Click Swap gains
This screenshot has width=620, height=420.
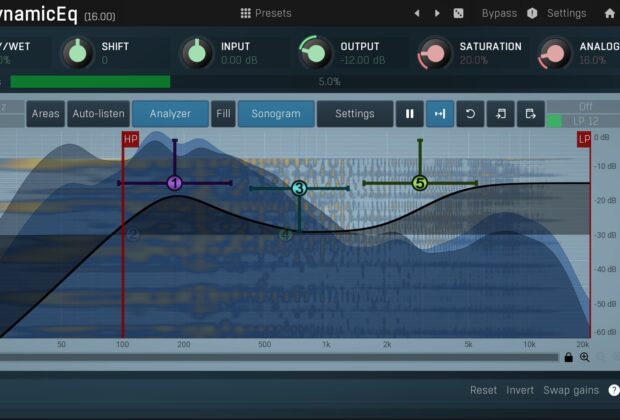[x=571, y=390]
